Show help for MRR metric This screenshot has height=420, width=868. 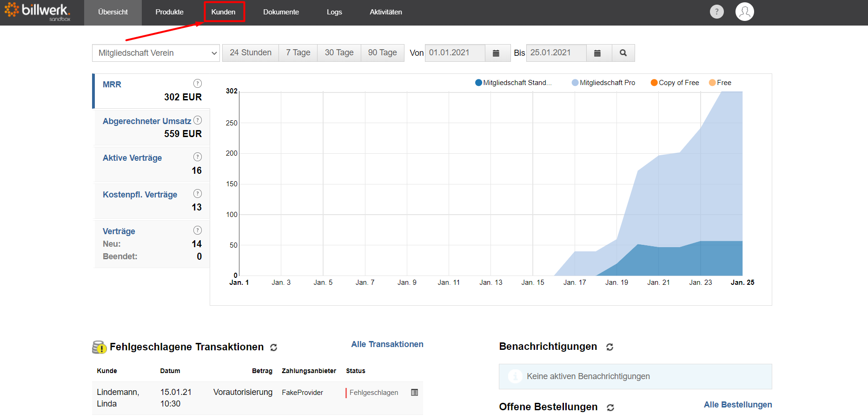point(198,83)
